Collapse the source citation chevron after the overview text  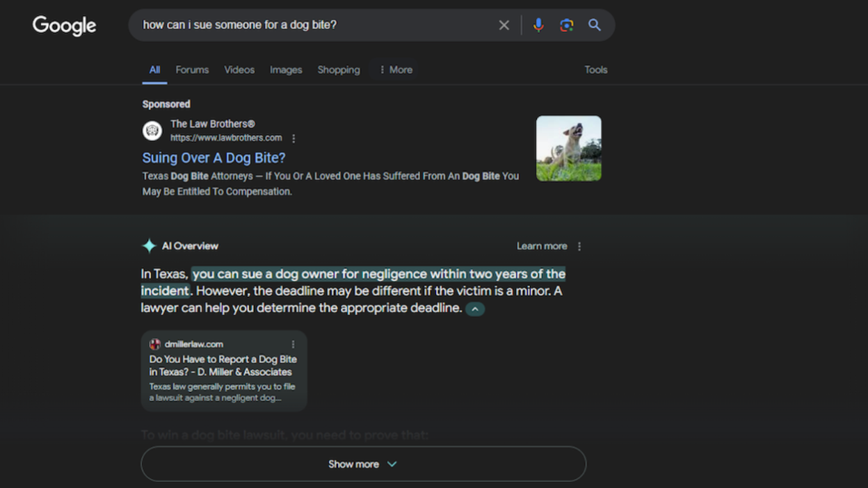pyautogui.click(x=475, y=309)
